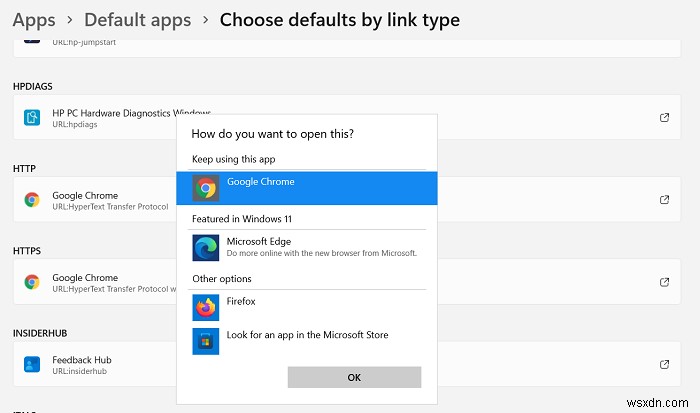The width and height of the screenshot is (700, 413).
Task: Open external link icon for HPDIAGS row
Action: point(664,118)
